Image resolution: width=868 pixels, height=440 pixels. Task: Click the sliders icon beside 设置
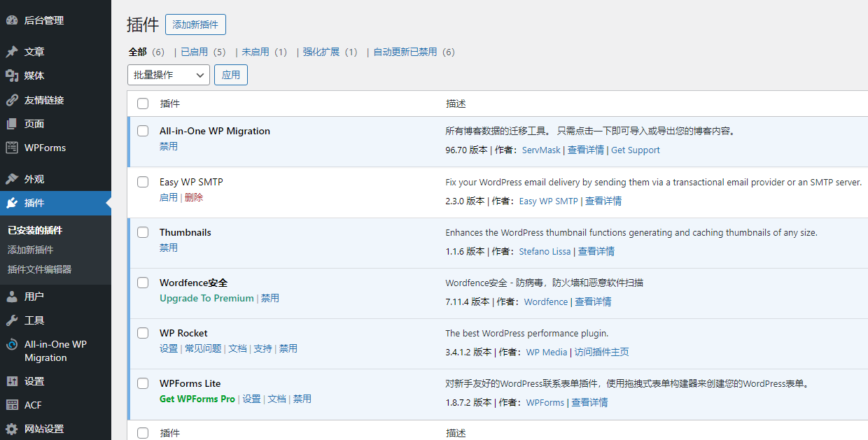(12, 381)
